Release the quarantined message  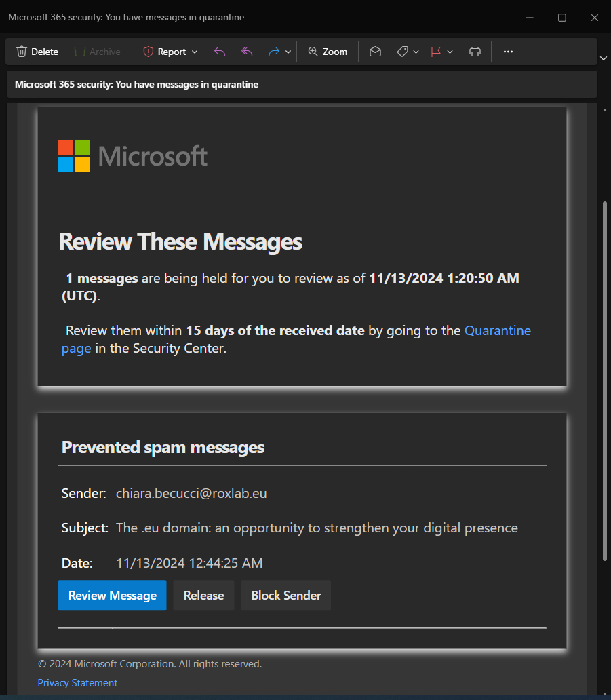click(x=203, y=595)
